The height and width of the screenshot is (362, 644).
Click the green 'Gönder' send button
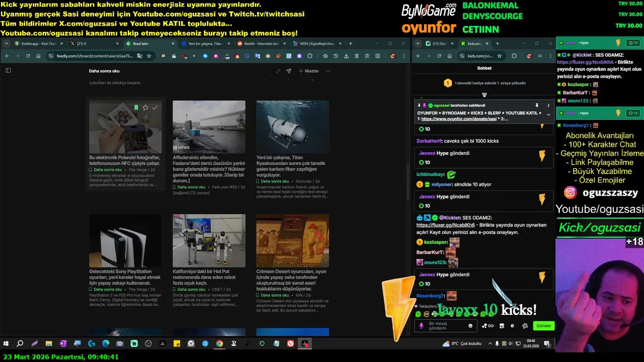point(543,326)
